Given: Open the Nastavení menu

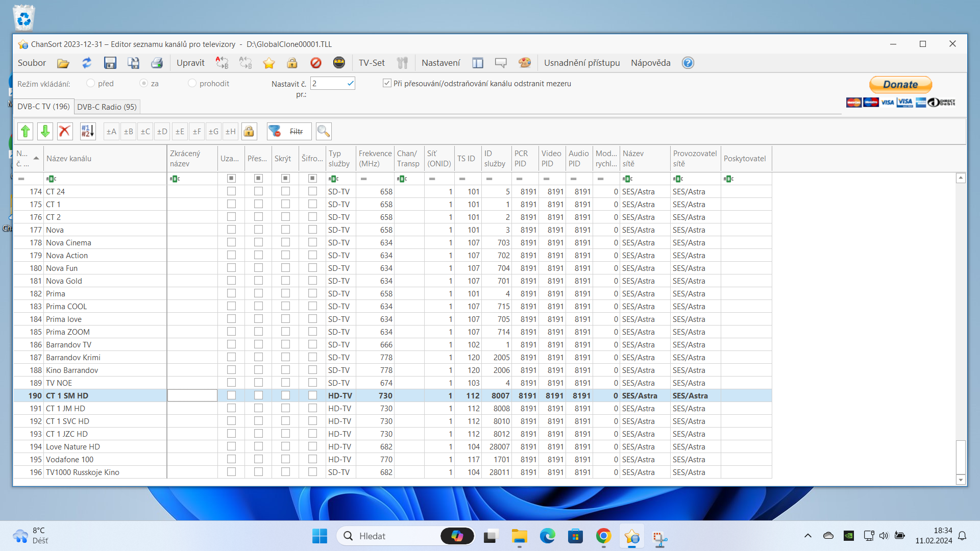Looking at the screenshot, I should [x=441, y=63].
